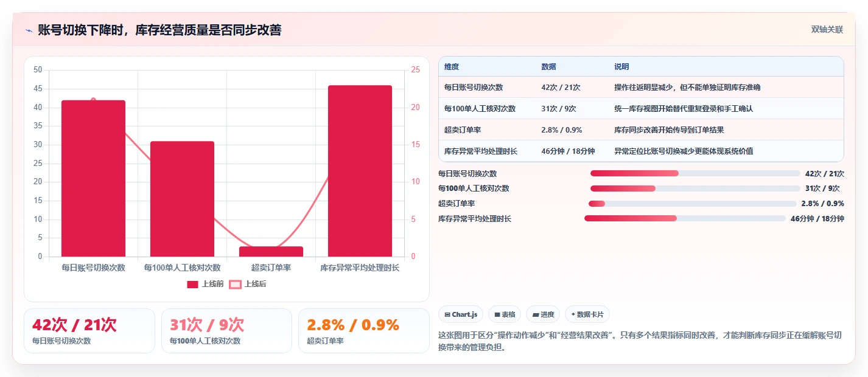Click table cell 31次 / 9次

pos(559,108)
